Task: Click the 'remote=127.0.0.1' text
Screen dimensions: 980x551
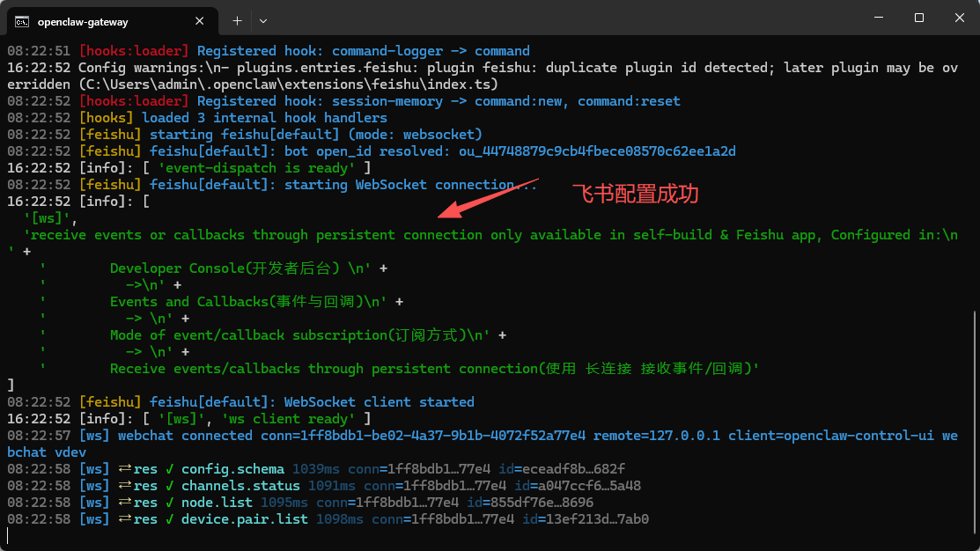Action: (656, 436)
